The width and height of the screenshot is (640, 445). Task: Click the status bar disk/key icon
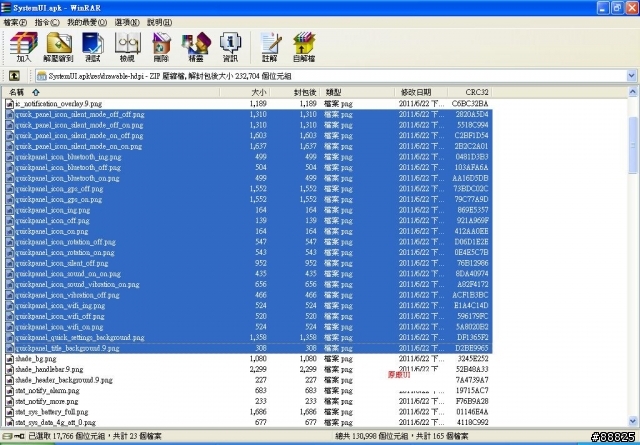point(13,436)
